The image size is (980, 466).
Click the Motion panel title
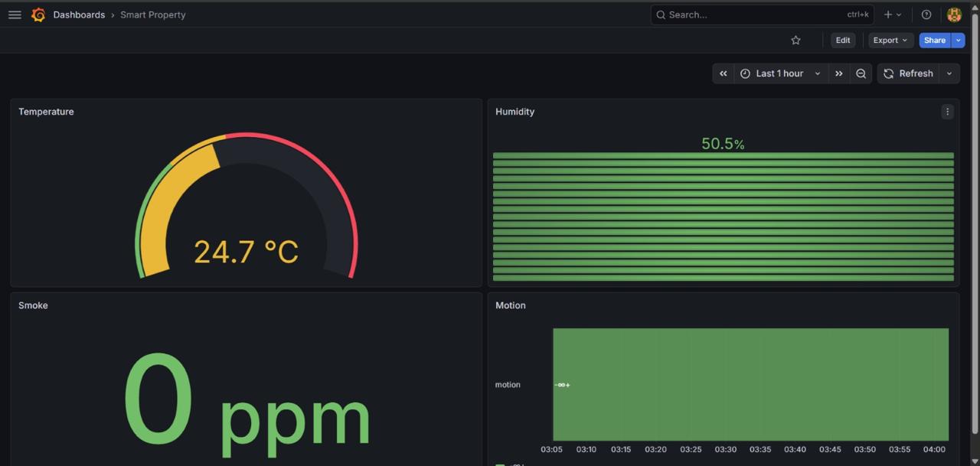coord(511,305)
